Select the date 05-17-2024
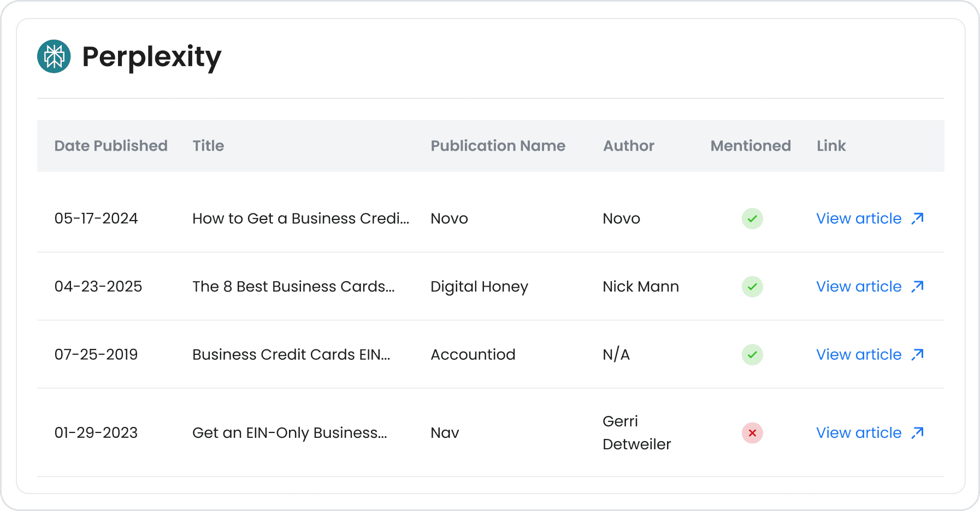 [96, 218]
